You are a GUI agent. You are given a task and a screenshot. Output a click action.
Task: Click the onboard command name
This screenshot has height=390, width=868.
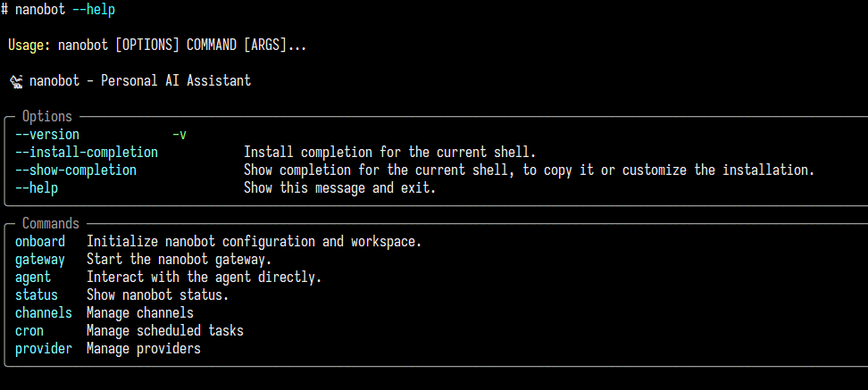[x=40, y=242]
